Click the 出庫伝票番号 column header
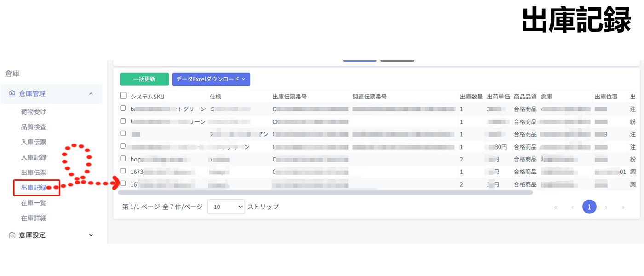This screenshot has width=644, height=276. (290, 97)
